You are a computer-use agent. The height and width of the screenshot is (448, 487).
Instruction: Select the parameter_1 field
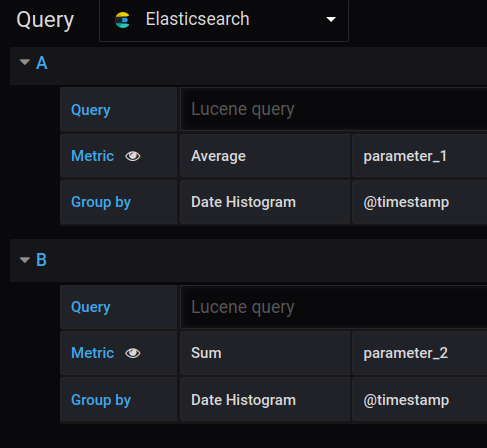(419, 156)
